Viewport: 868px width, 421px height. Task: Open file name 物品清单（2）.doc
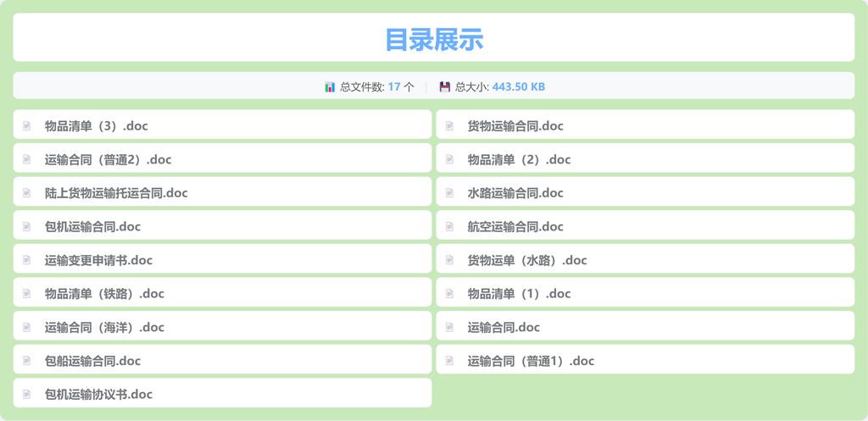(520, 160)
